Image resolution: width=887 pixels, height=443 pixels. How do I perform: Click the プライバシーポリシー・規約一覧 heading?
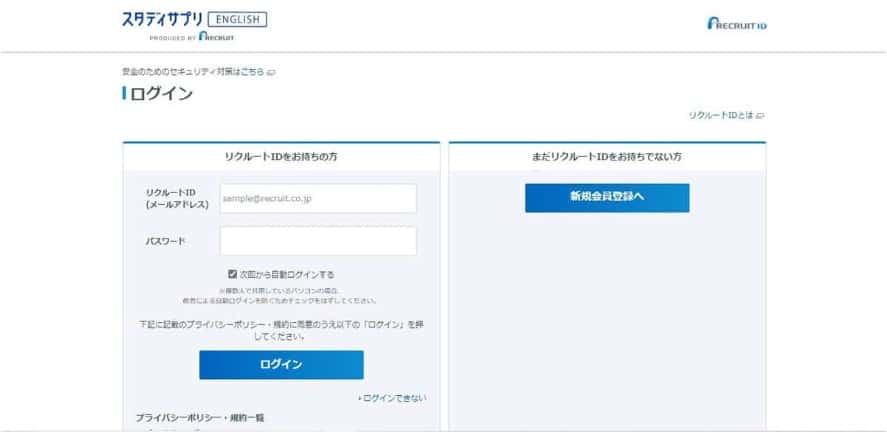pos(200,417)
